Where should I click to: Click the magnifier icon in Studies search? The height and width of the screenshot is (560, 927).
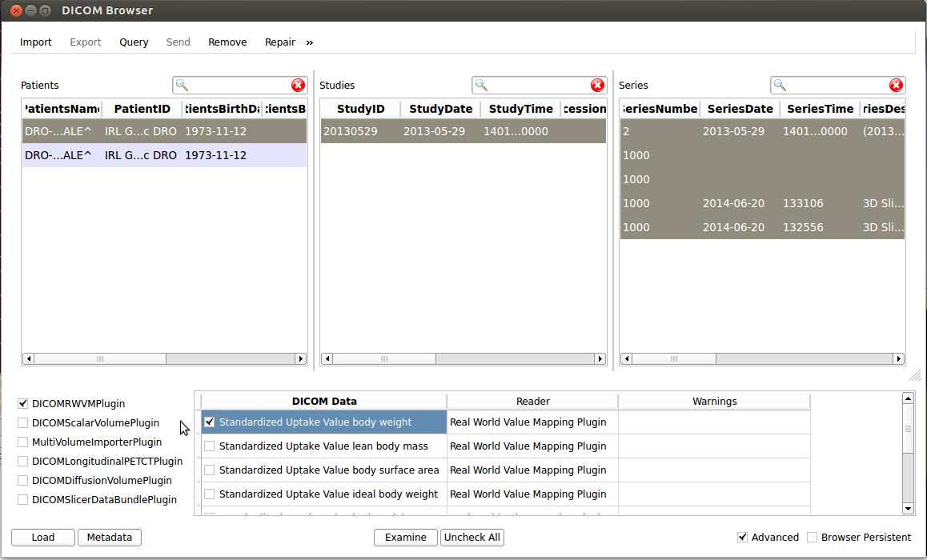[482, 86]
